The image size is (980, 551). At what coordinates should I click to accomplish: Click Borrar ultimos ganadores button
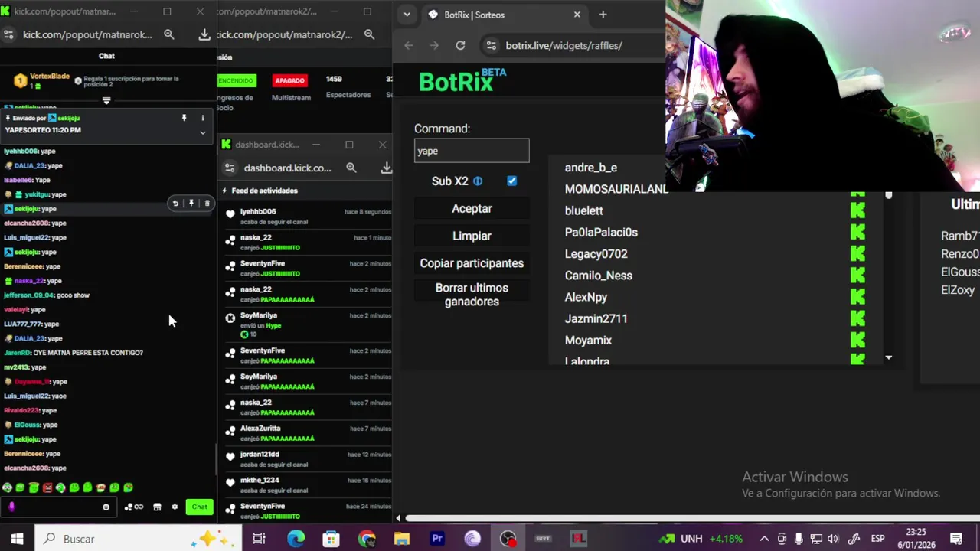click(x=472, y=295)
